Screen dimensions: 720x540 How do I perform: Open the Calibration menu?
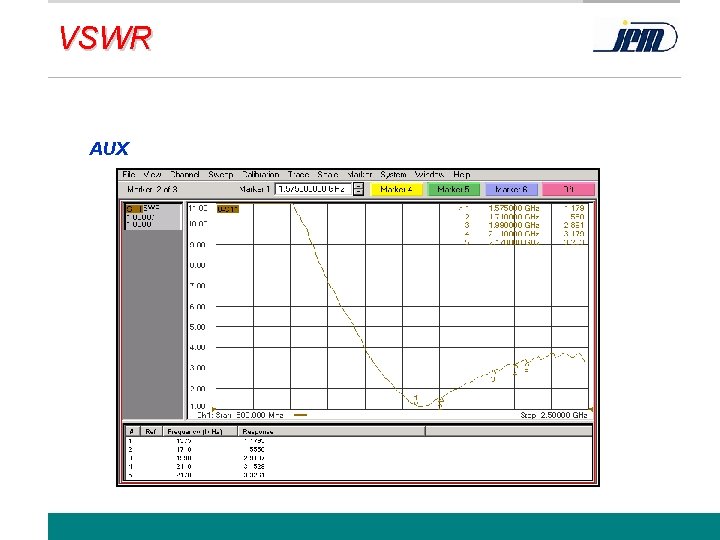261,174
